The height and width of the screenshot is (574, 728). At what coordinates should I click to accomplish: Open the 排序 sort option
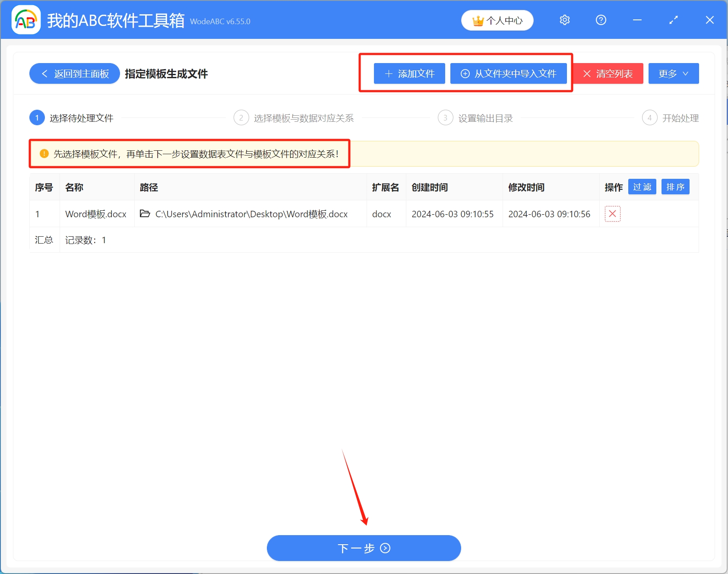[675, 187]
